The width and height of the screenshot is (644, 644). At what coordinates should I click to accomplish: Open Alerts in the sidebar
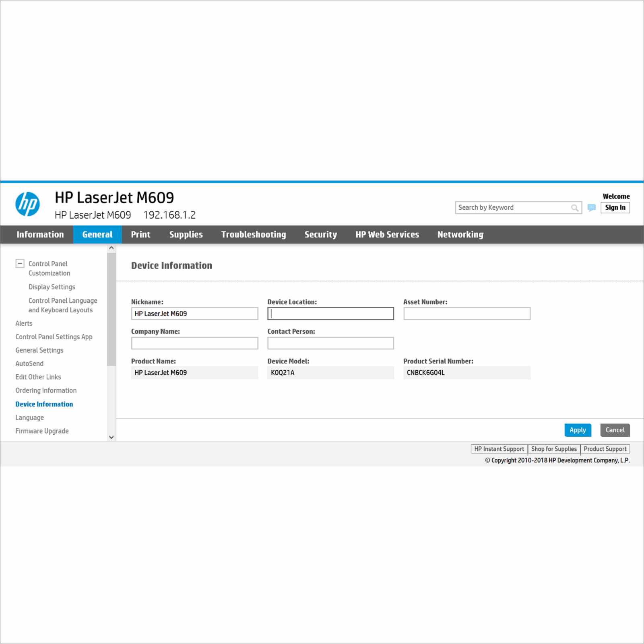(x=24, y=323)
